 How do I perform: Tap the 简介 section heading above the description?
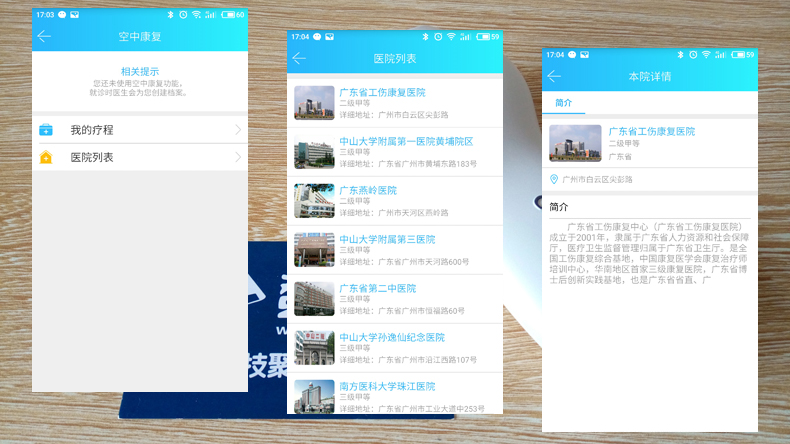tap(559, 207)
